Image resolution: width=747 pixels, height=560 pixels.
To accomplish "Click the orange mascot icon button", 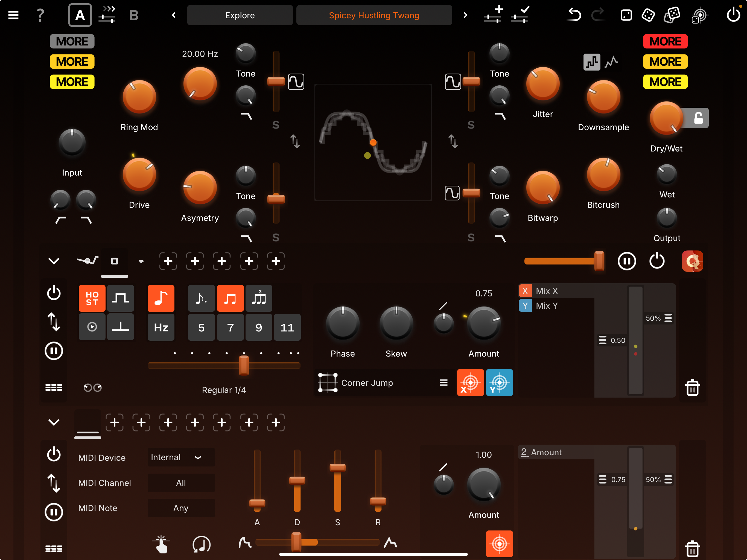I will (692, 261).
